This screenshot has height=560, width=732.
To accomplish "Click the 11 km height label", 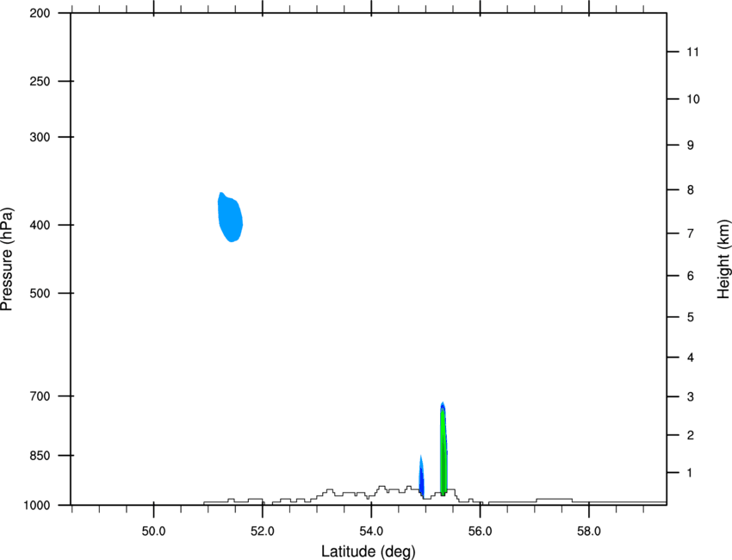I will (693, 52).
